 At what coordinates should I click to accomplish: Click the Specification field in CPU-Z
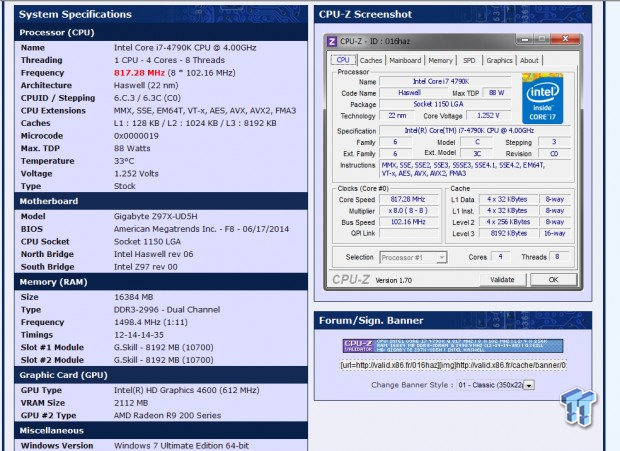[x=474, y=130]
